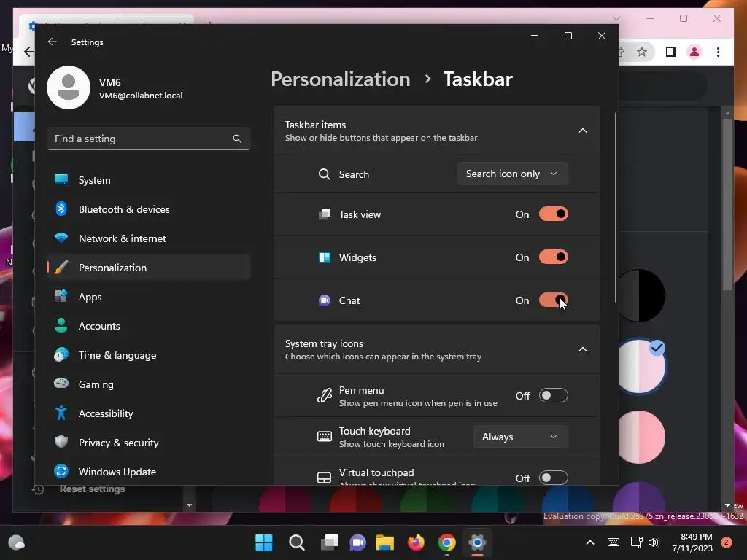Open Accessibility settings category
Screen dimensions: 747x560
click(149, 413)
